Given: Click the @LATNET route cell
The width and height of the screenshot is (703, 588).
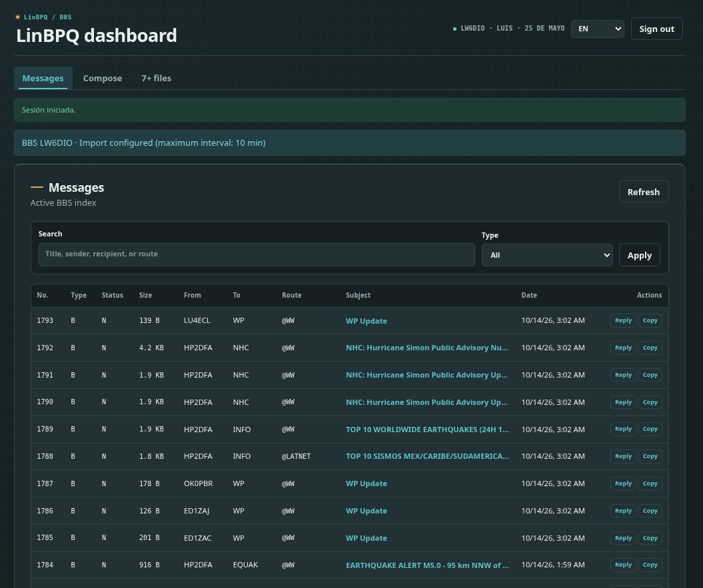Looking at the screenshot, I should point(296,456).
